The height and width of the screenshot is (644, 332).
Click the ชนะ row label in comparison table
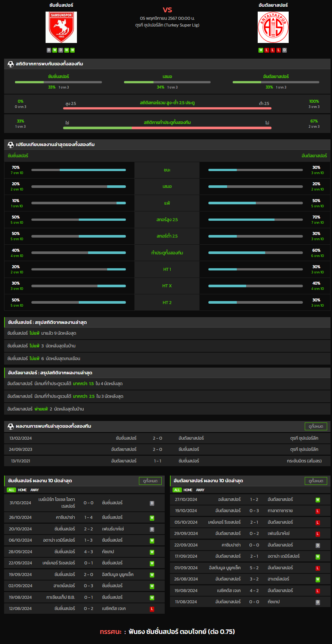pos(167,170)
